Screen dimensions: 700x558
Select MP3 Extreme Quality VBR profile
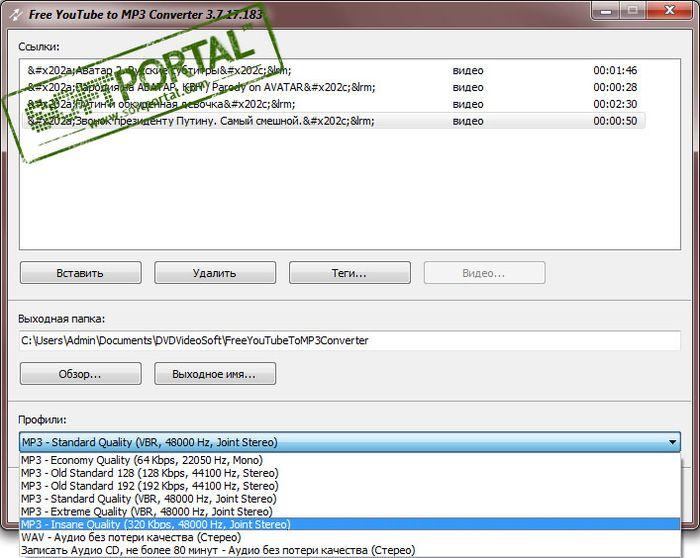click(x=150, y=511)
